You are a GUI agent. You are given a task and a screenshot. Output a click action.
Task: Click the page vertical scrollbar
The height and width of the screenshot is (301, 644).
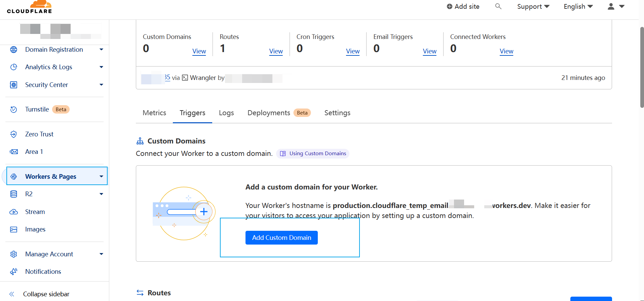coord(642,67)
